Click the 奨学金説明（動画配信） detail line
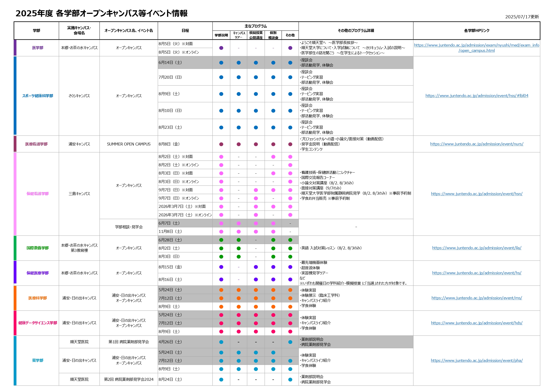This screenshot has height=392, width=554. click(320, 144)
